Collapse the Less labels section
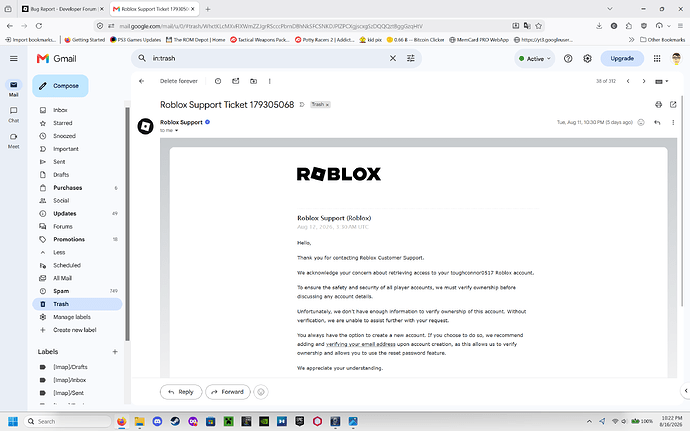The image size is (690, 431). pos(59,252)
